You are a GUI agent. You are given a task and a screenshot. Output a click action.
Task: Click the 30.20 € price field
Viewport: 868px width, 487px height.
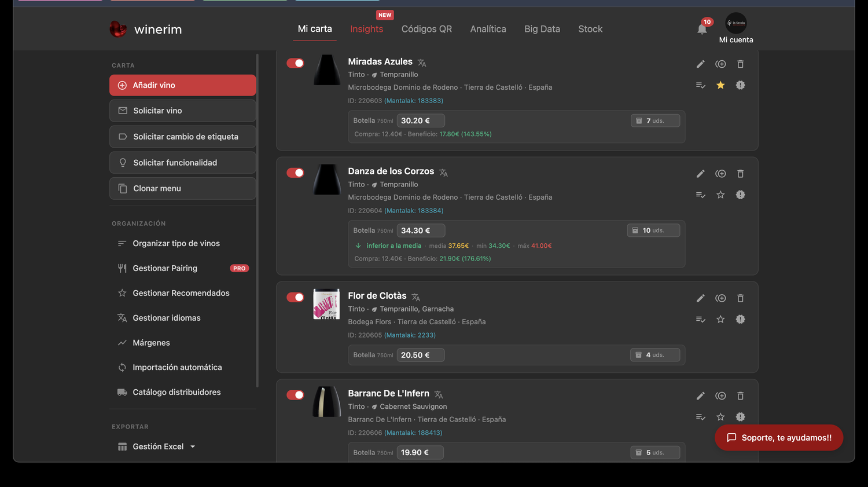[x=421, y=120]
